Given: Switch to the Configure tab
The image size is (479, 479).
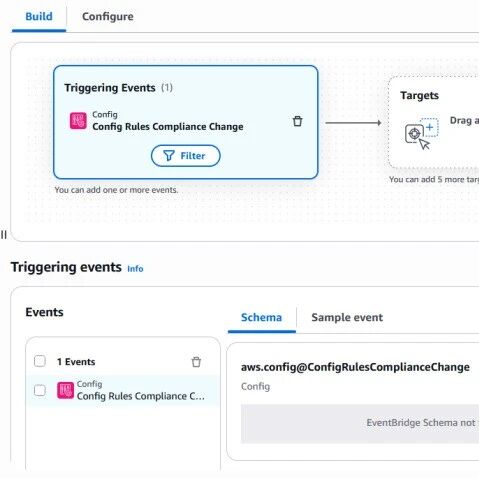Looking at the screenshot, I should pos(108,16).
